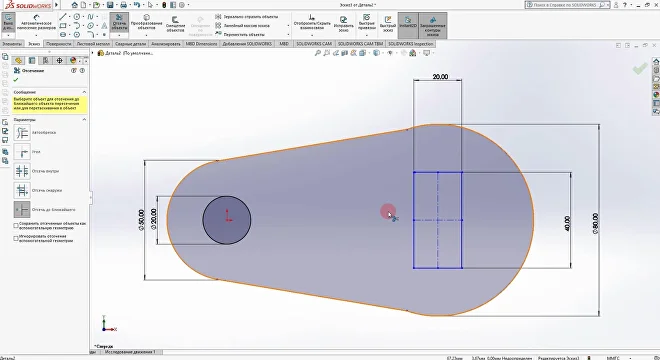Click Repair Sketch (Исправить эскиз)

pyautogui.click(x=343, y=24)
